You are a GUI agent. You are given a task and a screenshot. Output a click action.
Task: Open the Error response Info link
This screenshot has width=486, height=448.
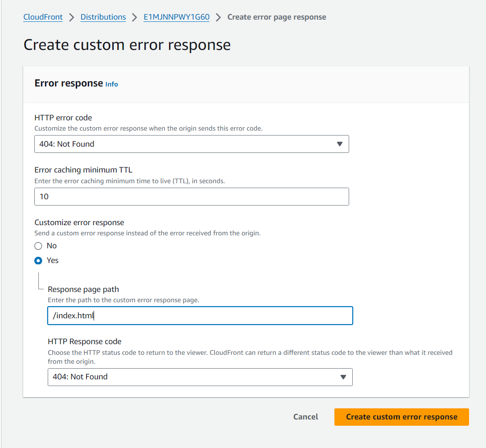pos(111,84)
